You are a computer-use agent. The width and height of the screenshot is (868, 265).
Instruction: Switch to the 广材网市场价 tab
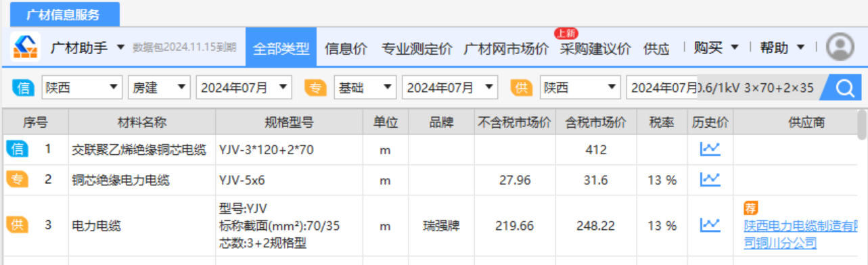pos(506,49)
